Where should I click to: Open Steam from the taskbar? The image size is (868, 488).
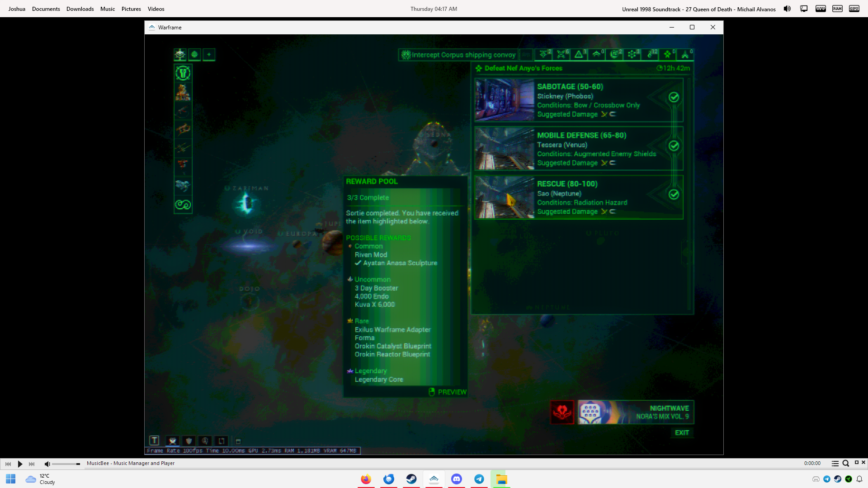click(x=411, y=479)
